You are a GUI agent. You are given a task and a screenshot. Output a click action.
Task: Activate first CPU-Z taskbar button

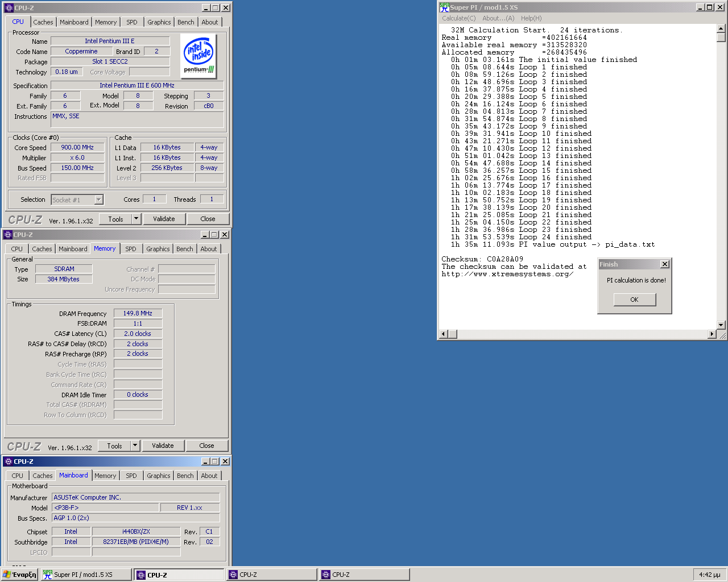tap(179, 575)
